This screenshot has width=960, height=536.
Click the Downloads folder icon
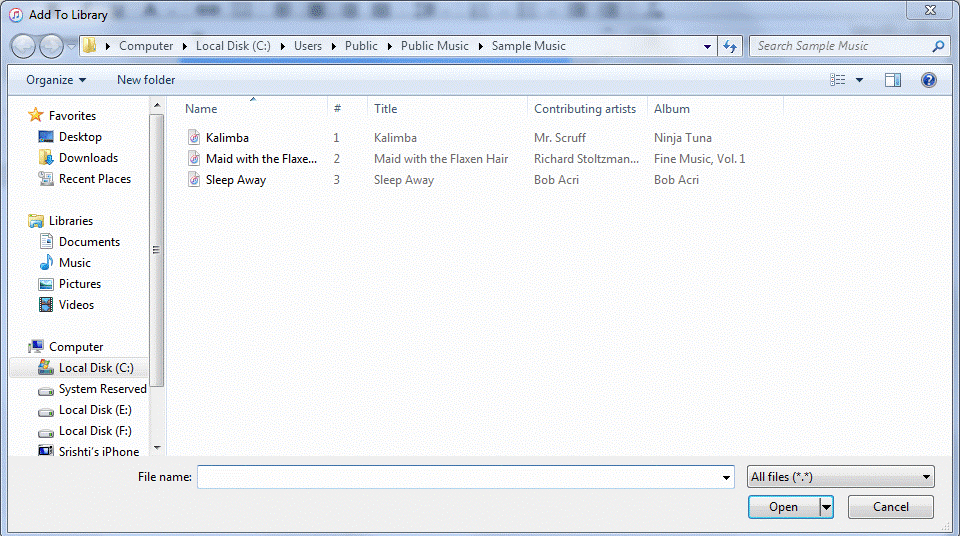(x=46, y=157)
